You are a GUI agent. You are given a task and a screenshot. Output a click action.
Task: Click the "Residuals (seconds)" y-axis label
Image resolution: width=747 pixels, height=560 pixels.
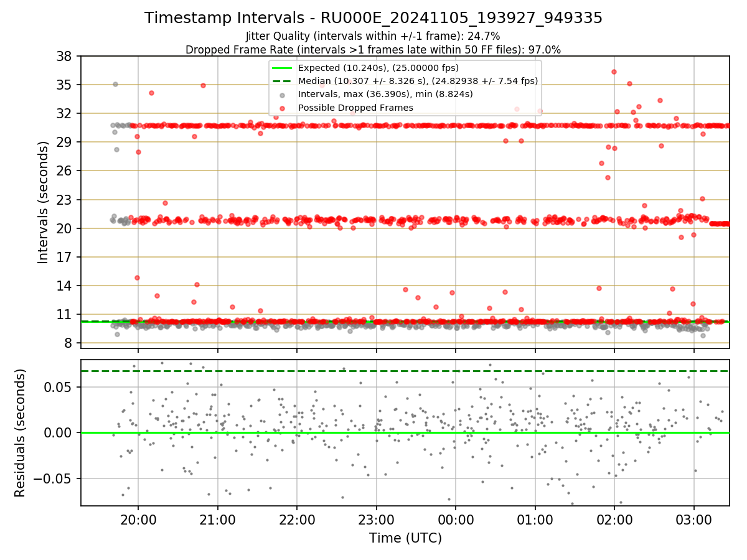(21, 432)
